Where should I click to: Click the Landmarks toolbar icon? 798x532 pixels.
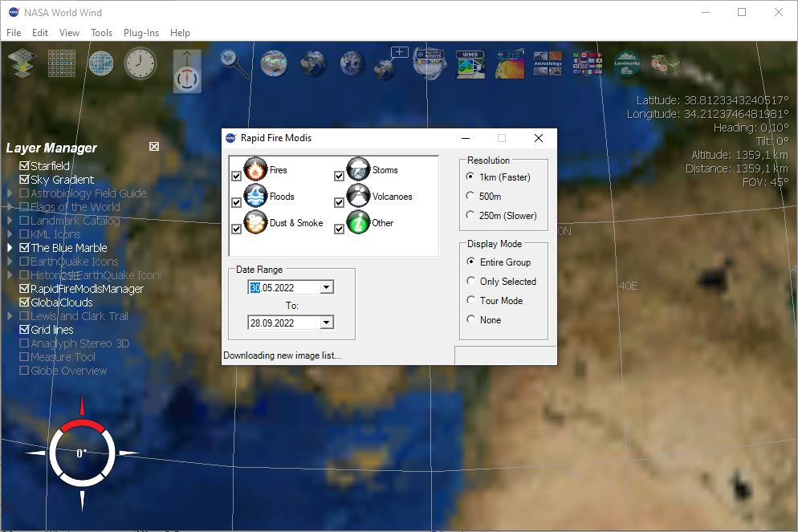tap(626, 63)
